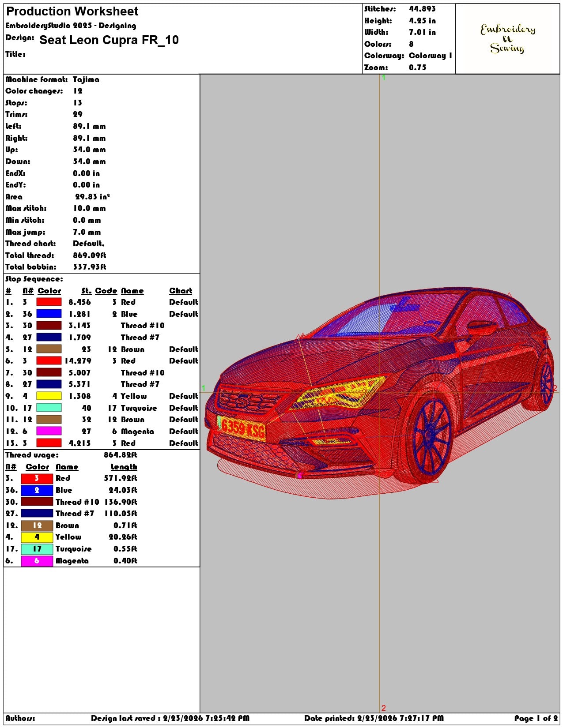The width and height of the screenshot is (563, 728).
Task: Click the Embroidery N Sewing logo
Action: tap(508, 39)
